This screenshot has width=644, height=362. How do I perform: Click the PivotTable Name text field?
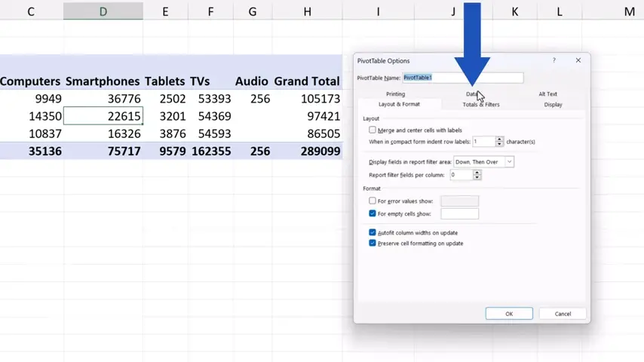click(x=462, y=78)
